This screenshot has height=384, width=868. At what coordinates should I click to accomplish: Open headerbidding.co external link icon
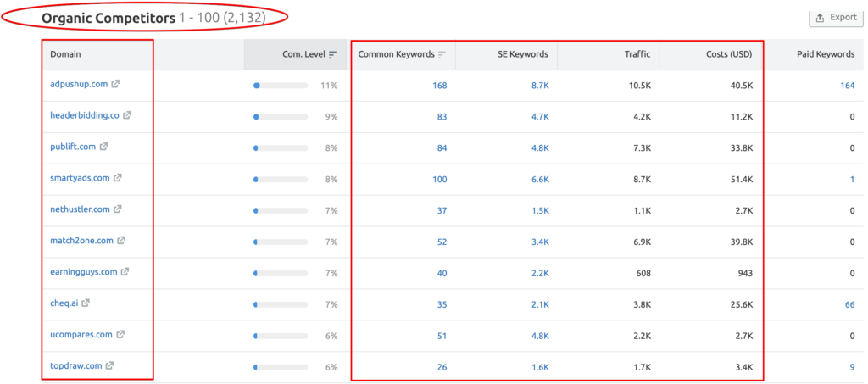click(127, 115)
